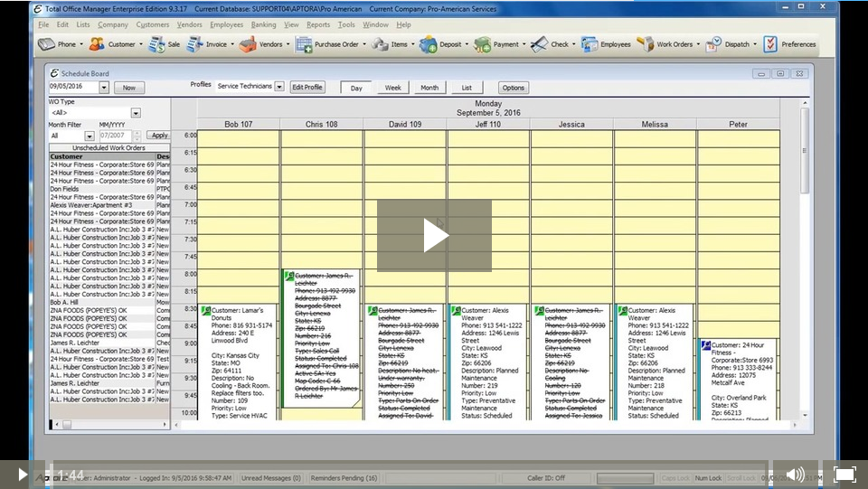Open the Vendors toolbar icon
This screenshot has width=868, height=489.
tap(248, 44)
